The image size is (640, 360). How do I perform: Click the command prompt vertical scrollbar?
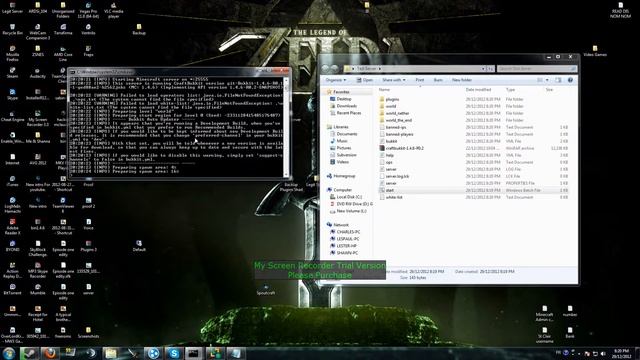(x=286, y=127)
